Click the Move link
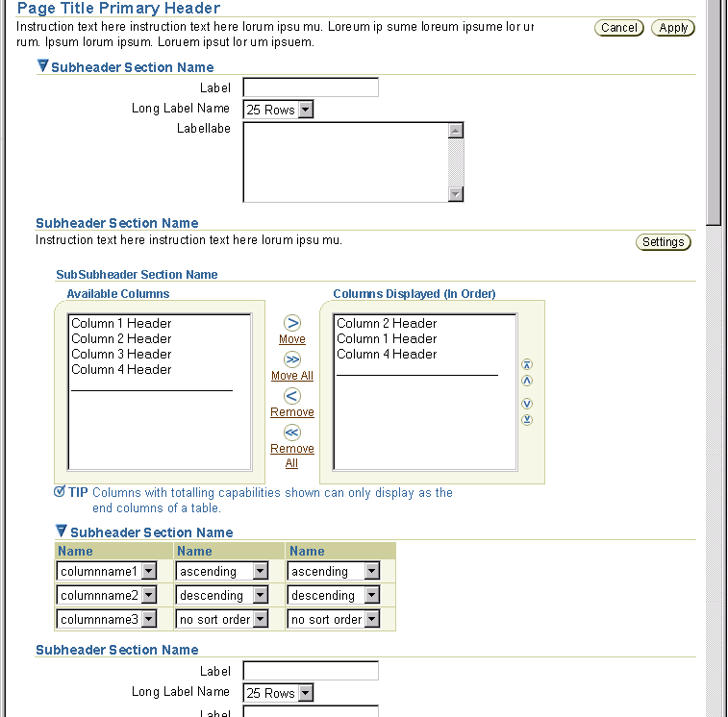 (292, 339)
